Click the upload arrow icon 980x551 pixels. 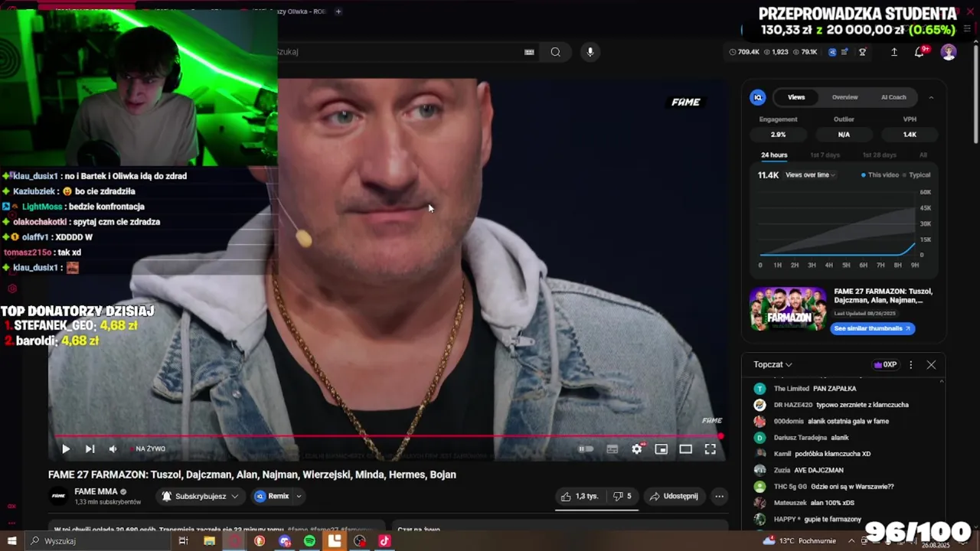[x=893, y=52]
